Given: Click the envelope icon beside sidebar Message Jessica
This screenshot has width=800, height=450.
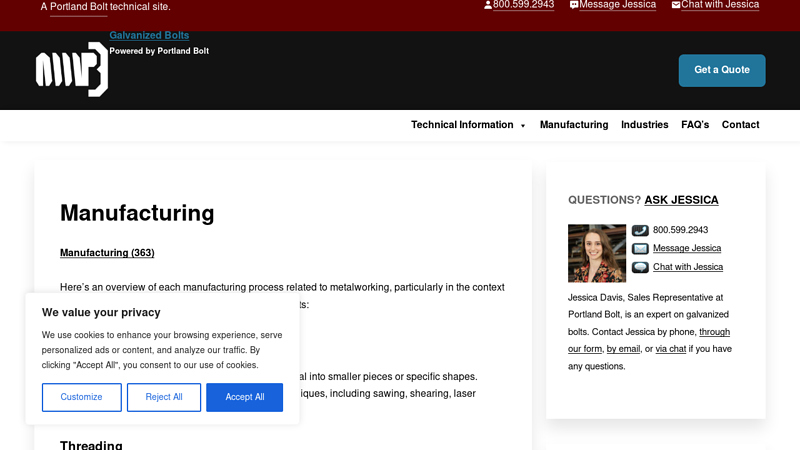Looking at the screenshot, I should (x=640, y=249).
